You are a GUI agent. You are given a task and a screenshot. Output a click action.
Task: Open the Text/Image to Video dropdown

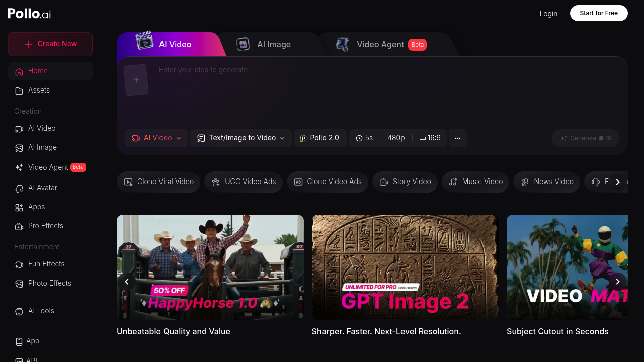pyautogui.click(x=241, y=138)
